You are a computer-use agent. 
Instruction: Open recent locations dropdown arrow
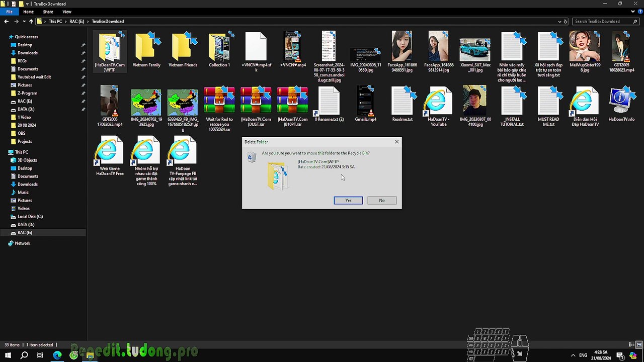[24, 22]
